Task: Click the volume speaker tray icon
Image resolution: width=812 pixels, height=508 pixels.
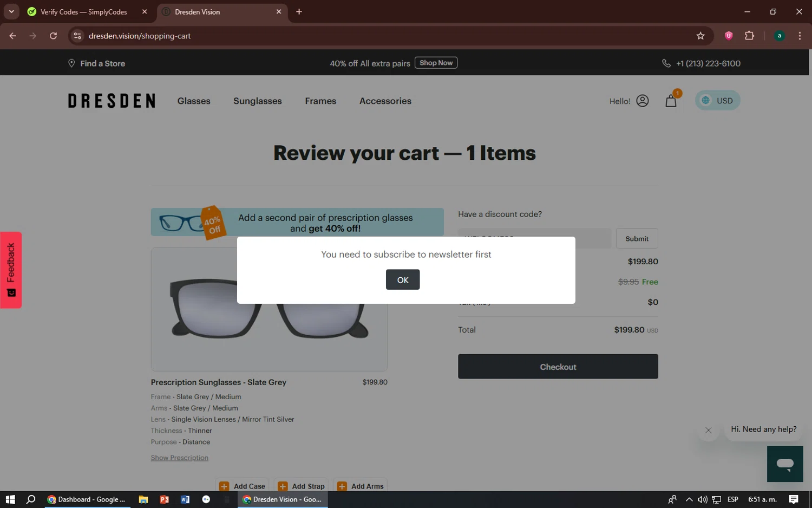Action: [x=703, y=499]
